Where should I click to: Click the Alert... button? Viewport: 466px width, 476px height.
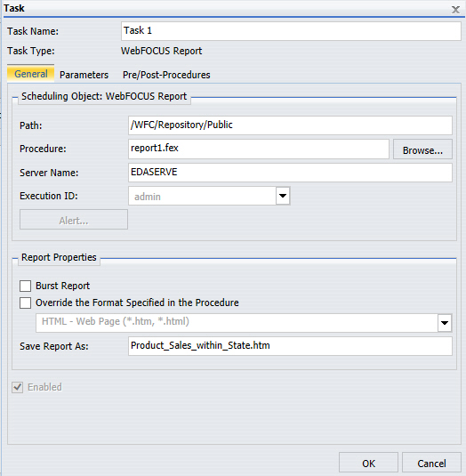pos(74,220)
